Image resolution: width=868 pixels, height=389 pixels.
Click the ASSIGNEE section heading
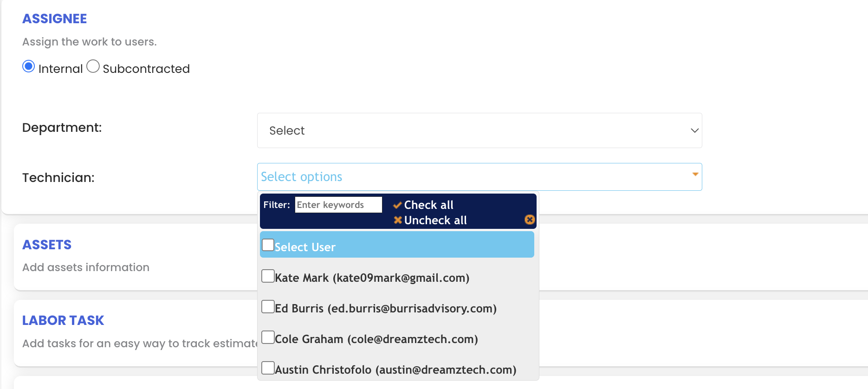coord(55,19)
